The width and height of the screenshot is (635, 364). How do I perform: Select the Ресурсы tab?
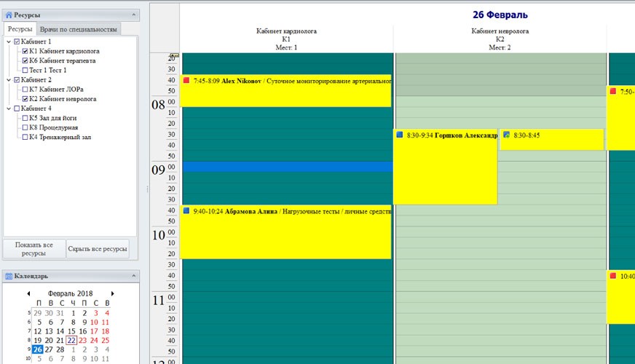pos(20,29)
